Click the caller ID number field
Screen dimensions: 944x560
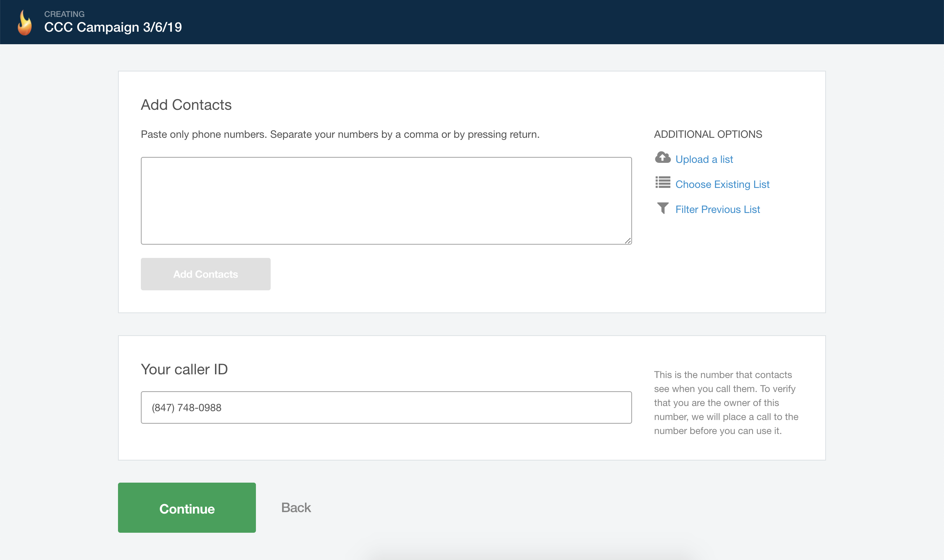click(x=386, y=407)
